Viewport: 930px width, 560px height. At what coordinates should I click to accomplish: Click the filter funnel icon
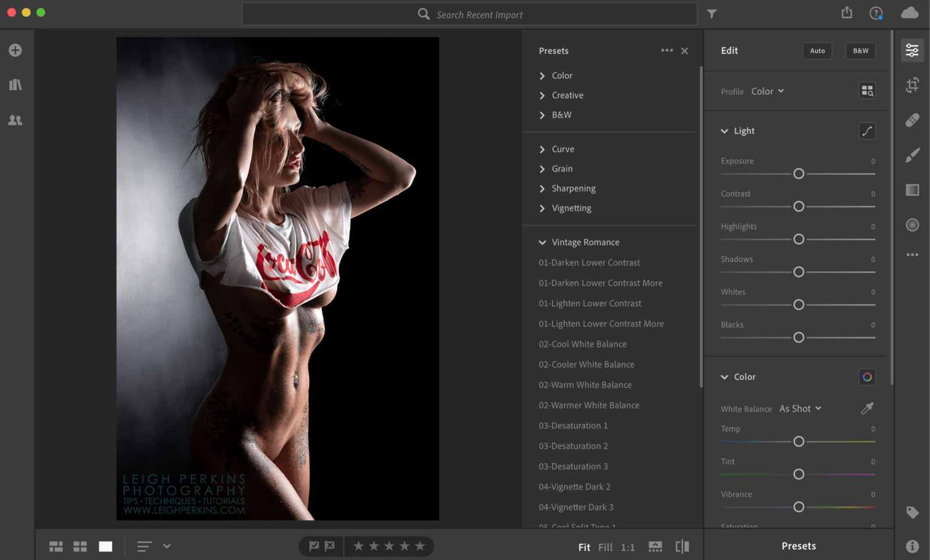(x=712, y=14)
